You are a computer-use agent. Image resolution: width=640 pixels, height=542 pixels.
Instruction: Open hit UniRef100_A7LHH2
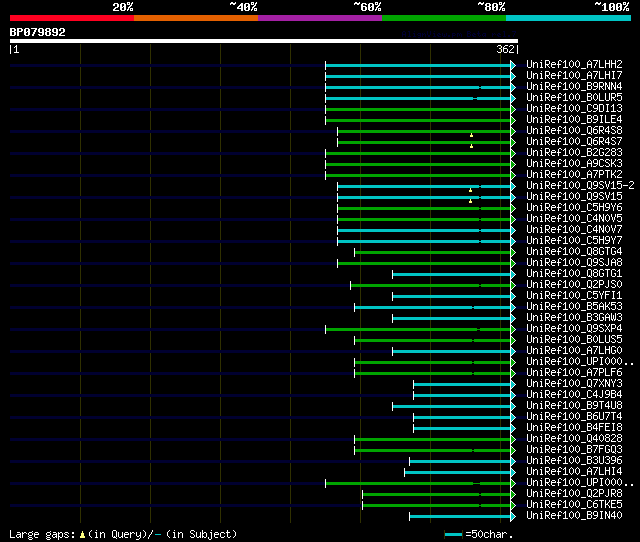click(574, 64)
